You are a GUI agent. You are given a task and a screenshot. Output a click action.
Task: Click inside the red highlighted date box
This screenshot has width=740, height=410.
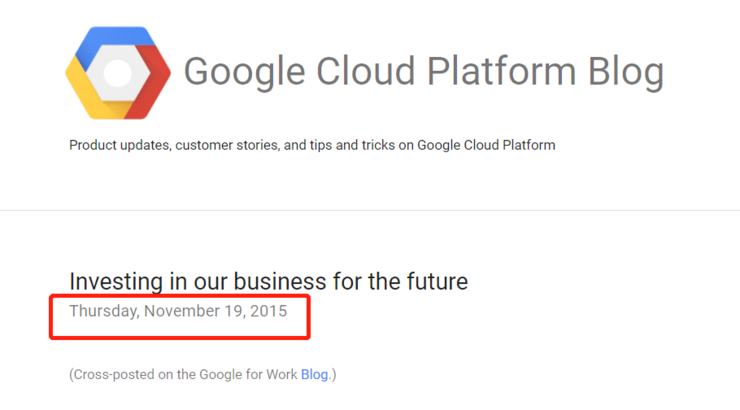180,317
